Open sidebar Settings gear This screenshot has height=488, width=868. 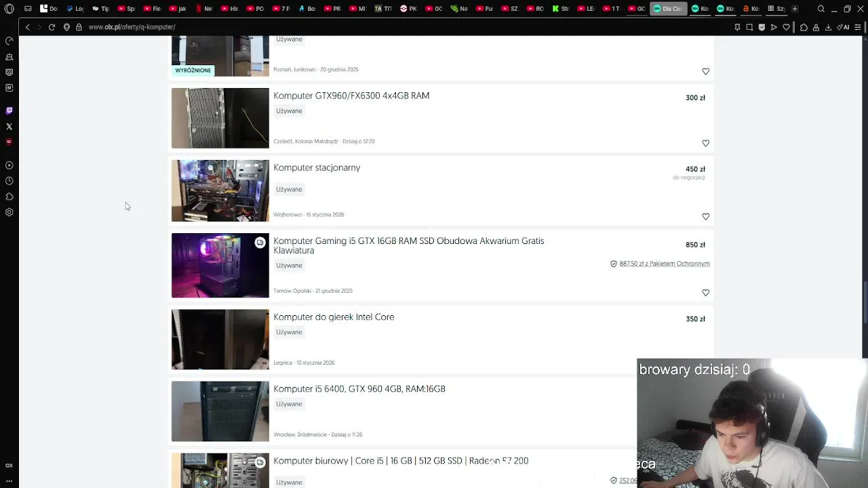[x=9, y=212]
